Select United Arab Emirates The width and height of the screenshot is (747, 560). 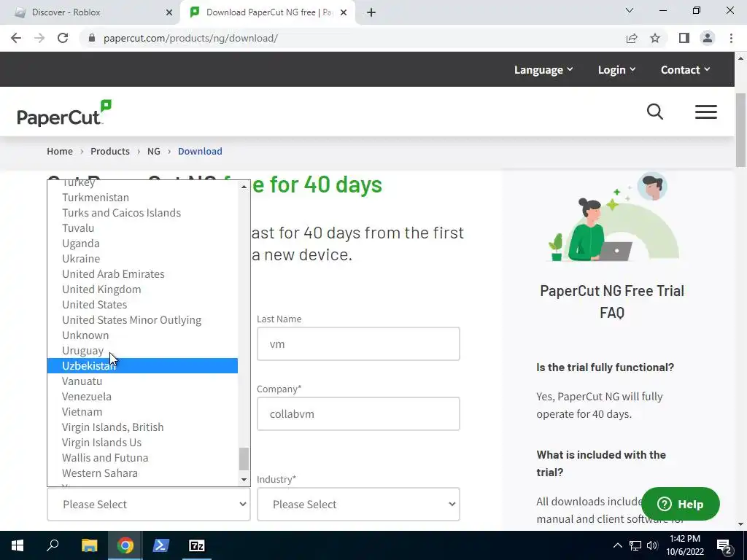click(x=142, y=274)
